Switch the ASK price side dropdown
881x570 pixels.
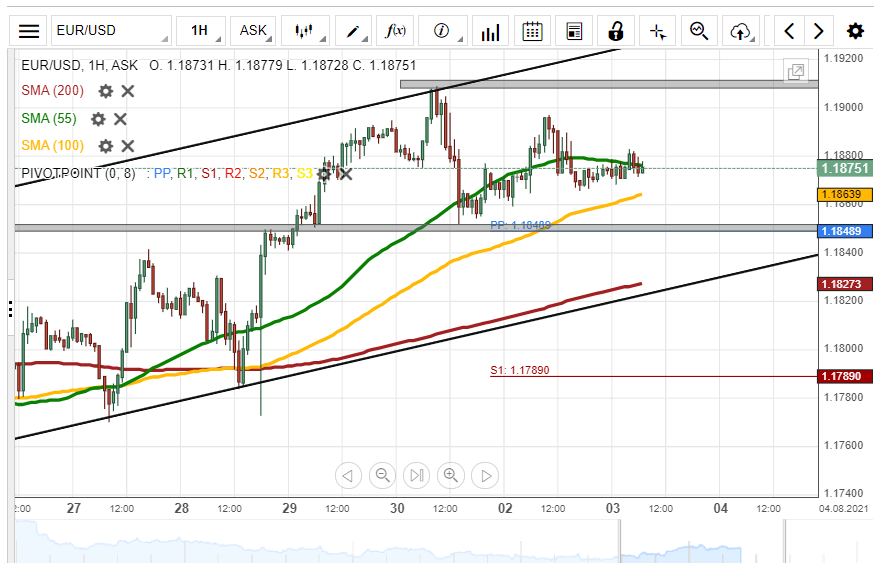[253, 31]
